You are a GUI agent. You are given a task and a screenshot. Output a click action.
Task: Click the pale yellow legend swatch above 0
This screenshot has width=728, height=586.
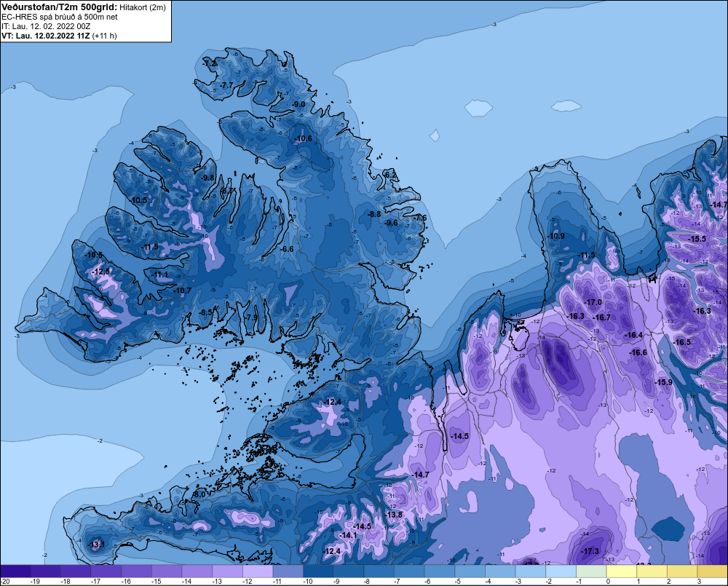(621, 571)
